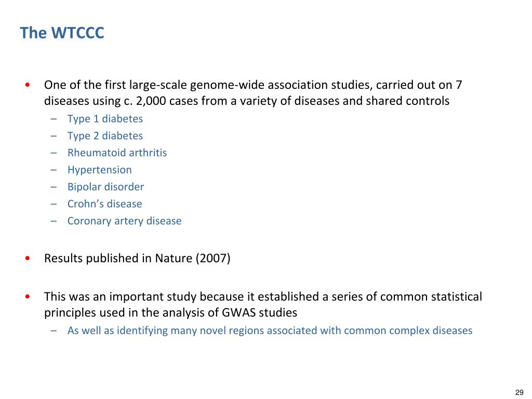Click the red bullet before "Results published"
The image size is (532, 399).
coord(28,259)
